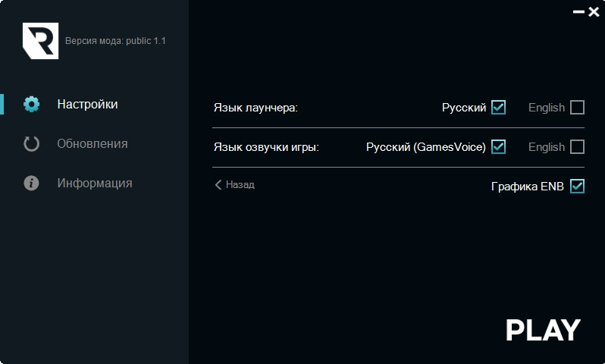Click the R logo icon
Image resolution: width=605 pixels, height=364 pixels.
(40, 41)
